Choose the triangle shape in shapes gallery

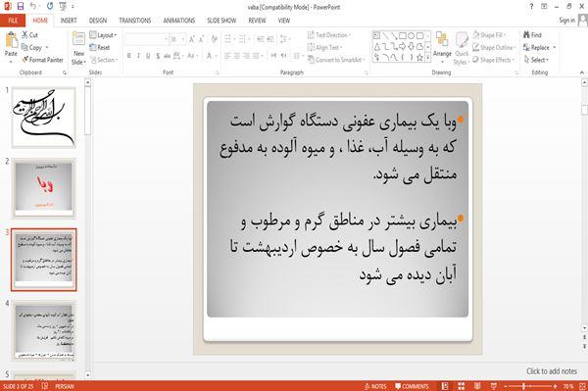tap(377, 46)
